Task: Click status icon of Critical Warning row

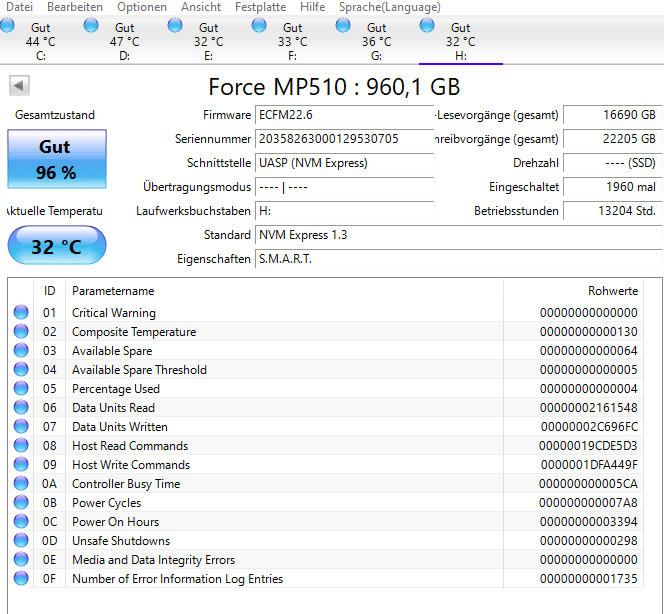Action: pos(21,312)
